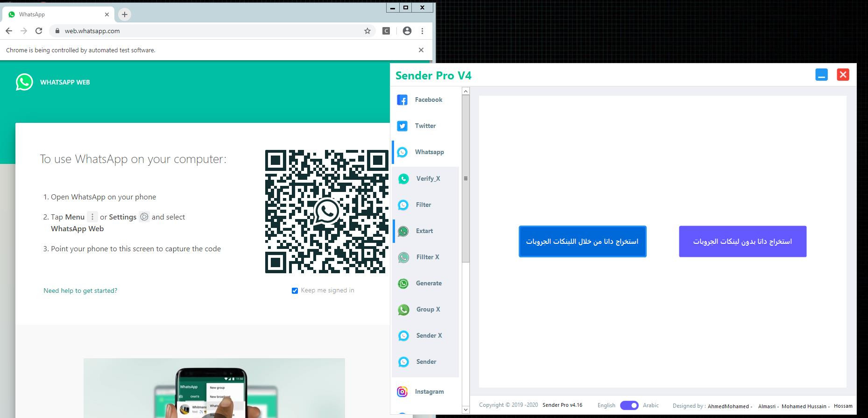
Task: Select the WhatsApp tab in Chrome
Action: [x=58, y=14]
